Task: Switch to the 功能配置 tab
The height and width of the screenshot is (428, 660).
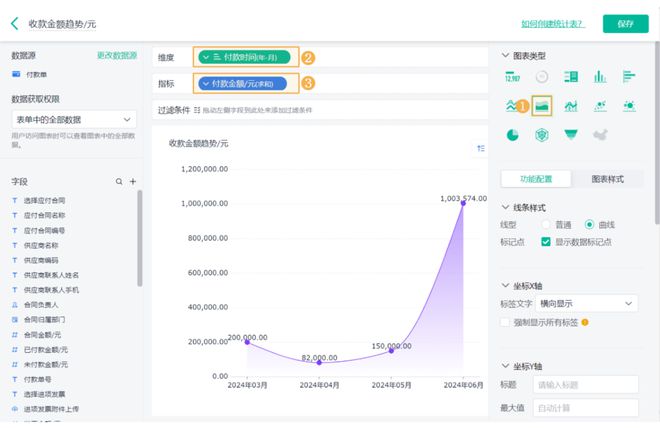Action: click(x=536, y=179)
